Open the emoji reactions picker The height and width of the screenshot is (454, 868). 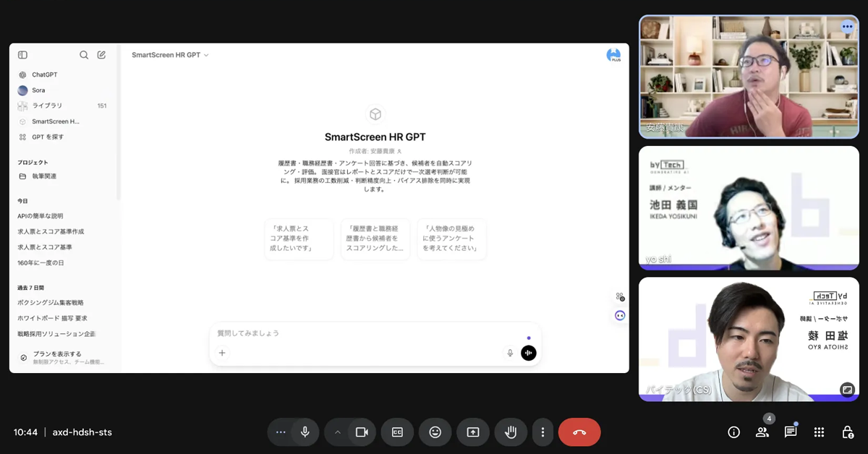pyautogui.click(x=435, y=432)
